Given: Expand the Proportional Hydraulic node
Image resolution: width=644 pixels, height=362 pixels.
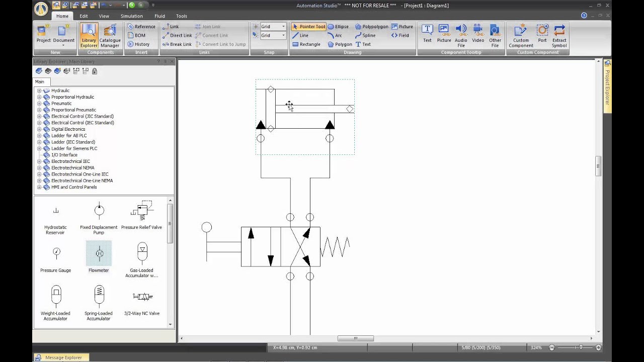Looking at the screenshot, I should point(39,97).
